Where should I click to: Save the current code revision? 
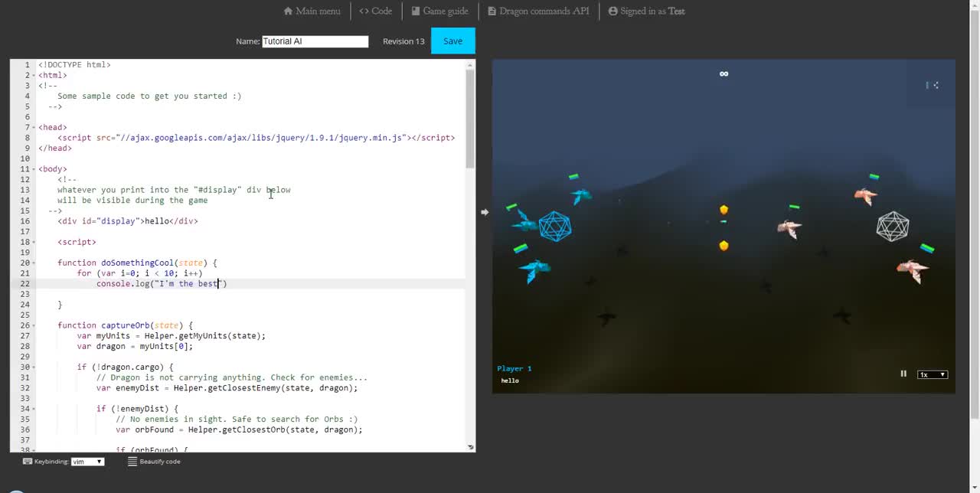(x=452, y=41)
